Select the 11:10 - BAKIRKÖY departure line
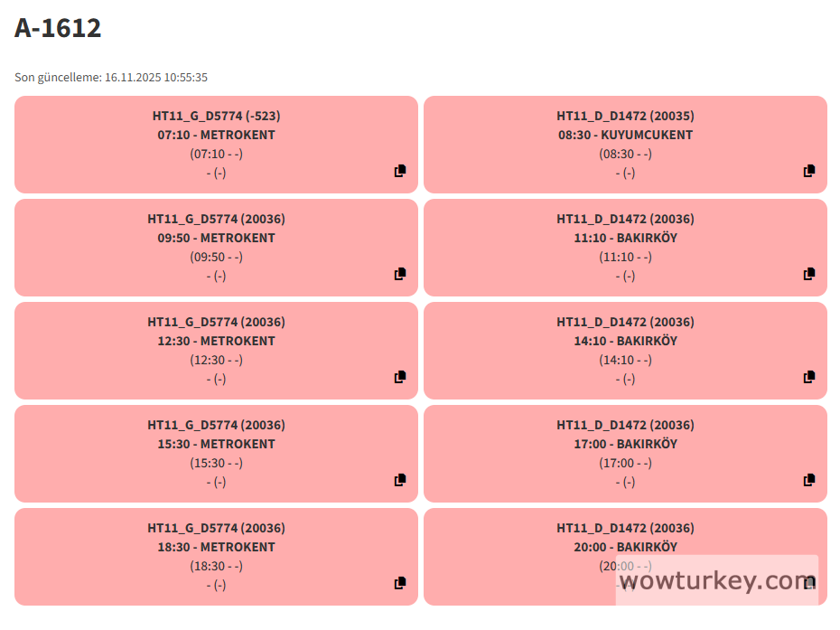This screenshot has width=840, height=630. click(625, 238)
